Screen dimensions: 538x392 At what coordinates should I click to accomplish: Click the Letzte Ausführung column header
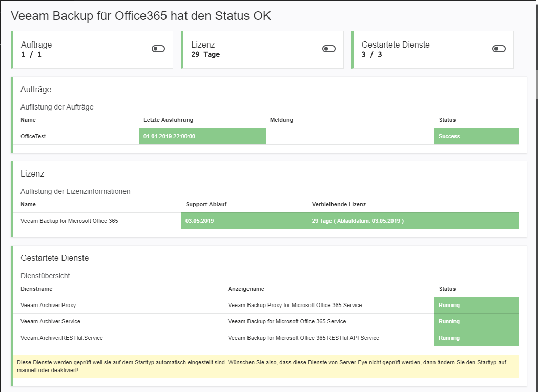[168, 120]
